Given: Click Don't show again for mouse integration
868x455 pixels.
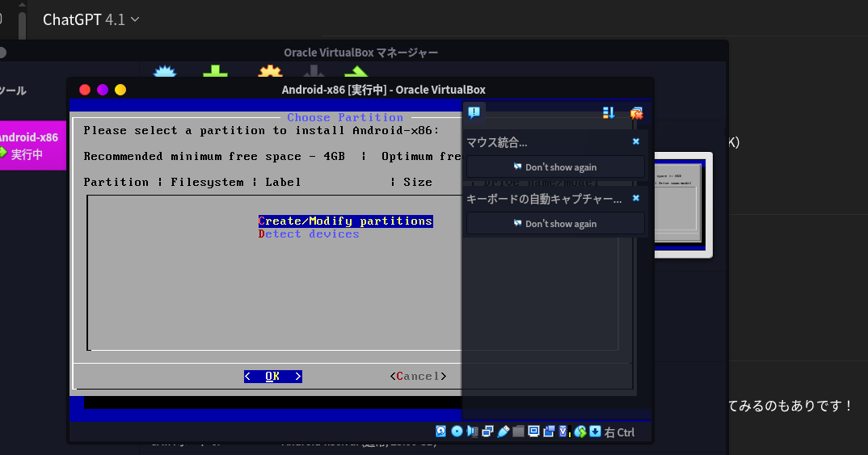Looking at the screenshot, I should [555, 167].
